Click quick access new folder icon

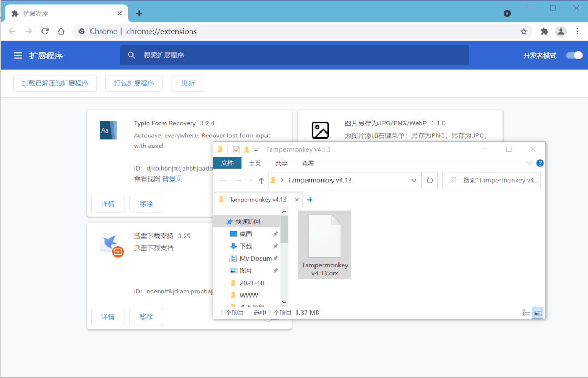point(247,149)
